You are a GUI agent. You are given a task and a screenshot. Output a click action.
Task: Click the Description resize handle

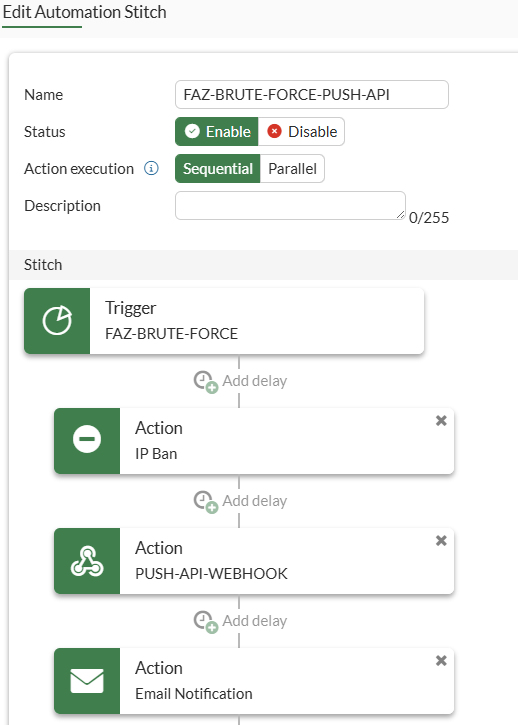point(401,215)
